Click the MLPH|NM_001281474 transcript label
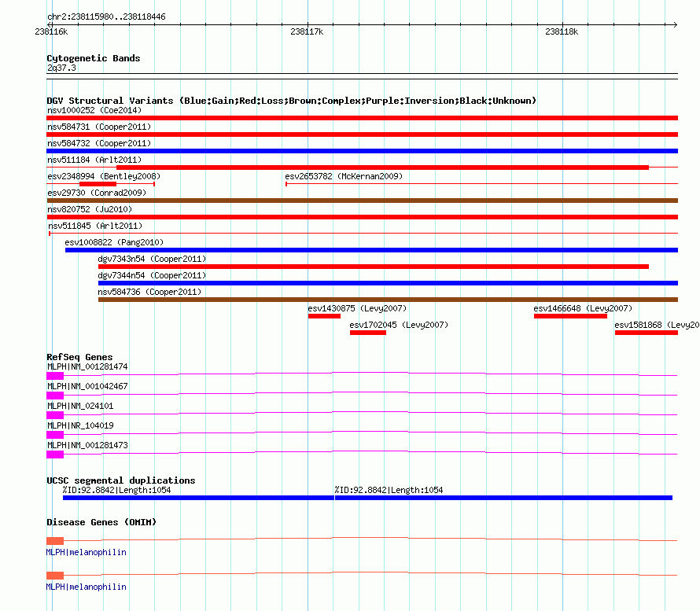 (x=87, y=366)
